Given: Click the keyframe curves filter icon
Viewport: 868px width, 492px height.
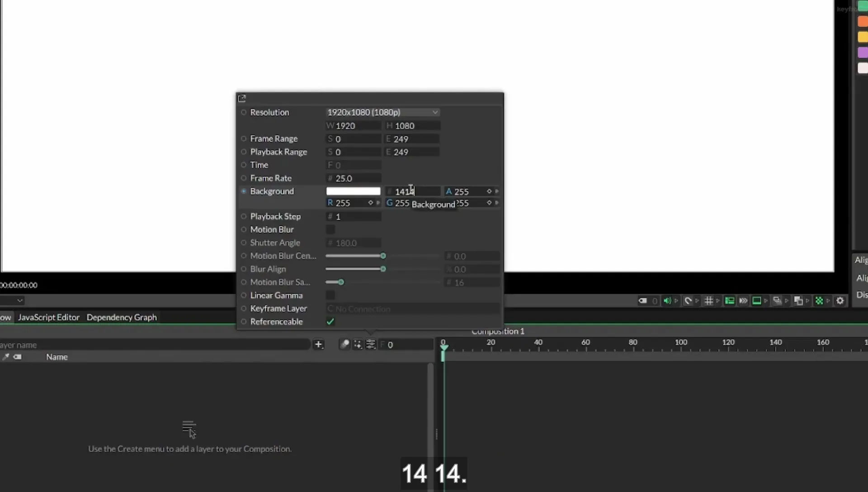Looking at the screenshot, I should pyautogui.click(x=371, y=345).
